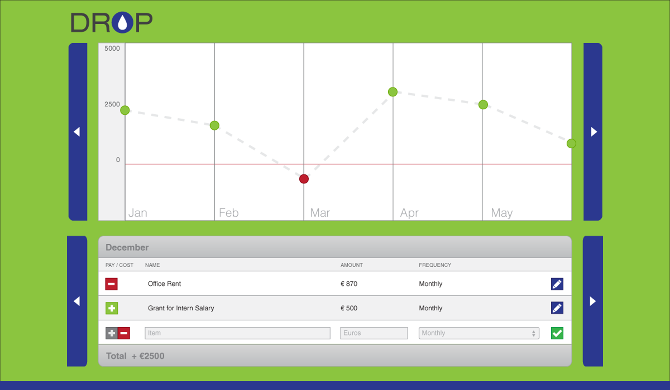Select the red March data point

pos(304,179)
